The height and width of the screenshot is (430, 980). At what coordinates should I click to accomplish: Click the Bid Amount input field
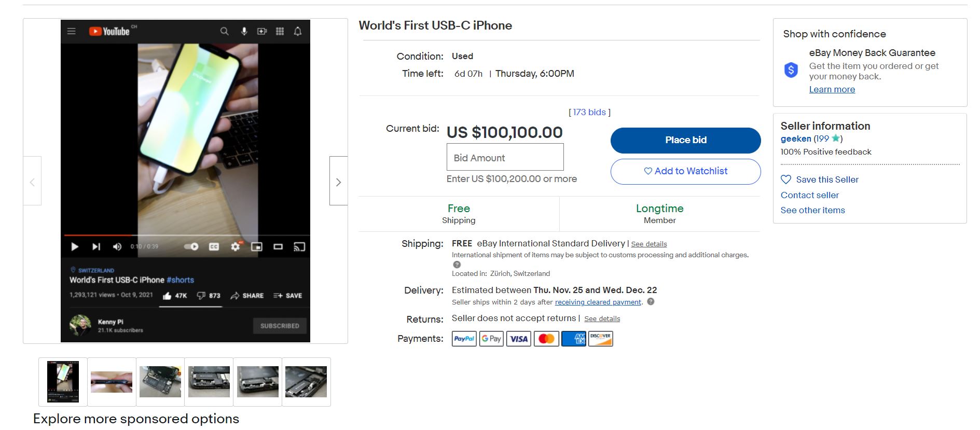coord(505,157)
